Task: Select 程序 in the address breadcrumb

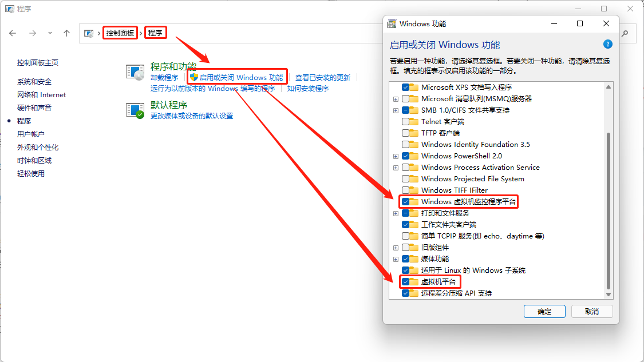Action: [155, 33]
